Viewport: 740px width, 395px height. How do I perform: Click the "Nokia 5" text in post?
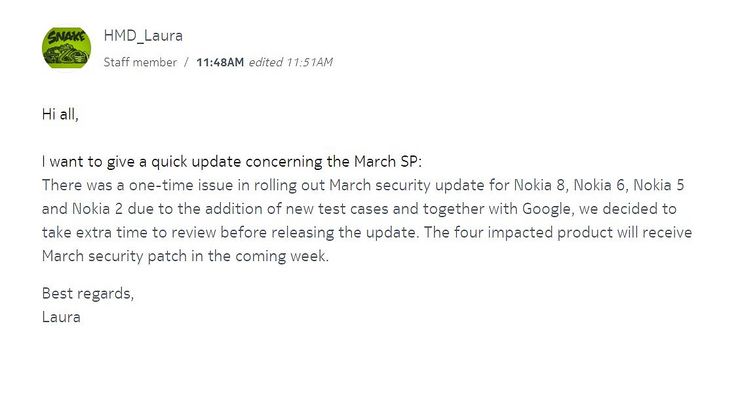coord(659,185)
